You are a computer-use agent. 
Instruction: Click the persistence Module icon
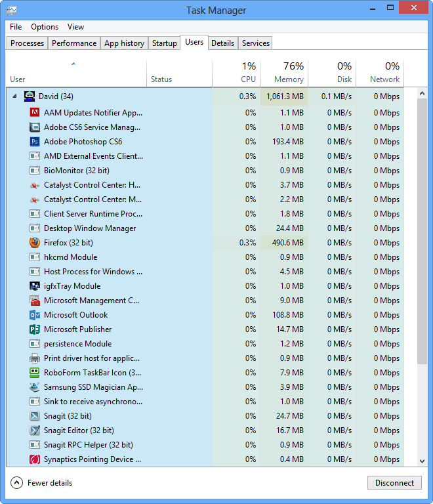[x=35, y=344]
